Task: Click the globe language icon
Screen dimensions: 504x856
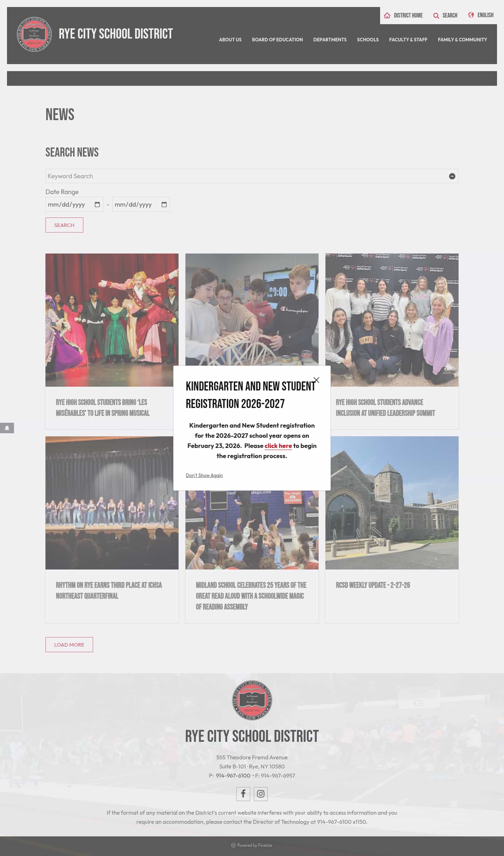Action: click(x=471, y=15)
